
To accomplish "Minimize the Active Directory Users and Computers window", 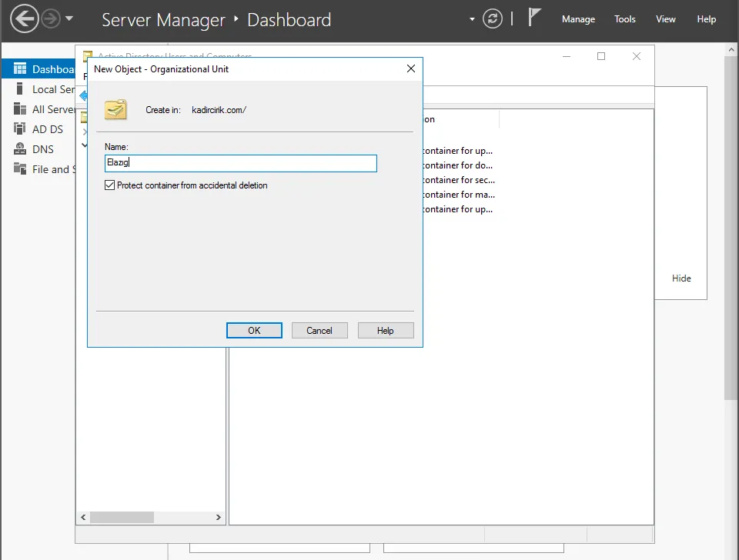I will tap(567, 56).
